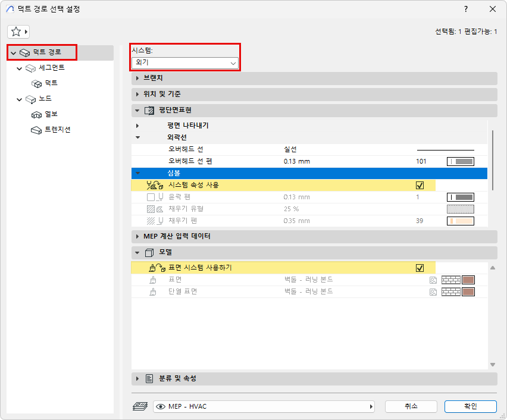This screenshot has height=420, width=507.
Task: Click the 단열 표면 row paint icon
Action: (153, 292)
